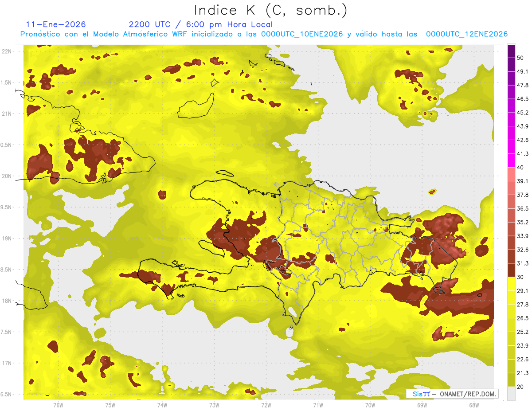Click colorbar value '43.9'
The image size is (532, 411).
pyautogui.click(x=523, y=126)
